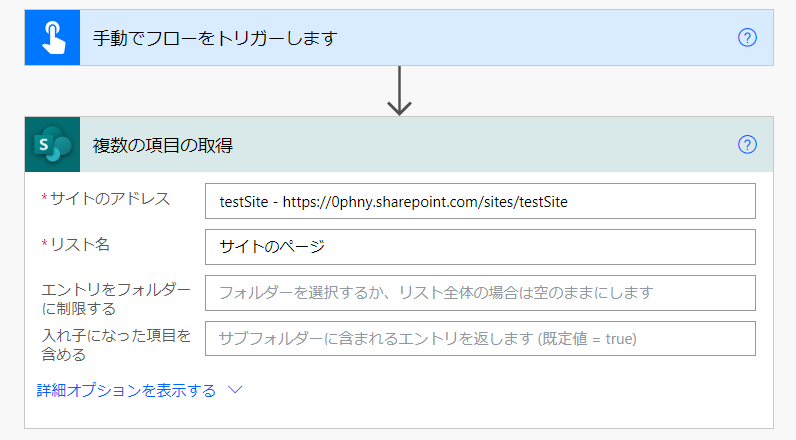The width and height of the screenshot is (796, 440).
Task: Show advanced options via 詳細オプションを表示する
Action: (x=126, y=390)
